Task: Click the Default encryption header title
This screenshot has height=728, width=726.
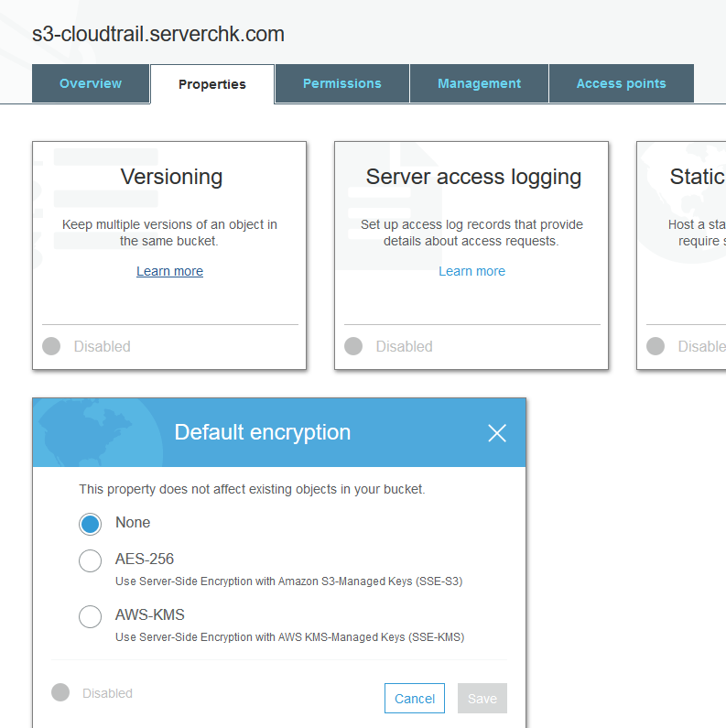Action: point(262,432)
